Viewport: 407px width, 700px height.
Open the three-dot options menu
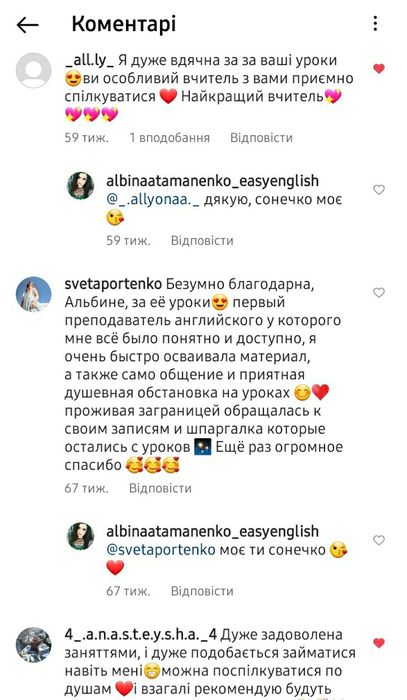375,24
